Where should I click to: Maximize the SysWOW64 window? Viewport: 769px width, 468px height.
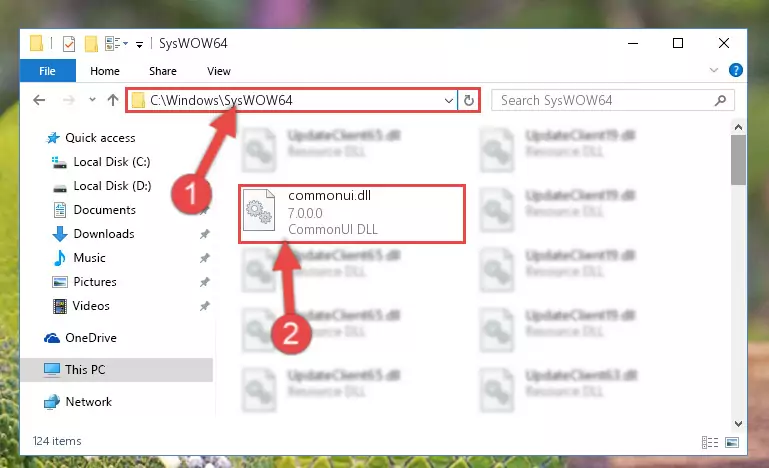[x=678, y=43]
